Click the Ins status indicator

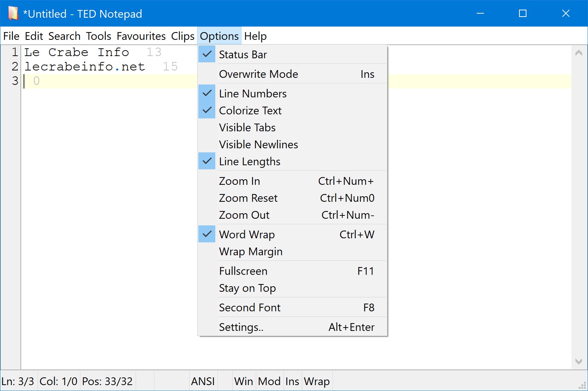pyautogui.click(x=292, y=381)
